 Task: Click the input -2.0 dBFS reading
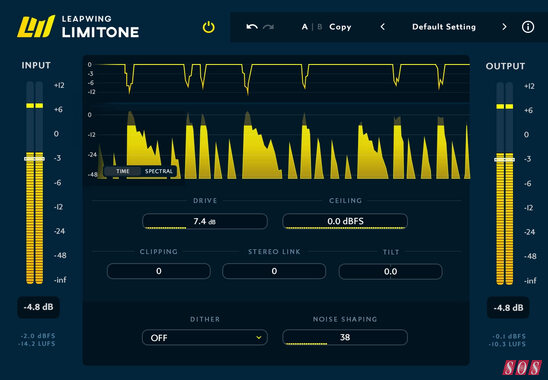click(38, 336)
